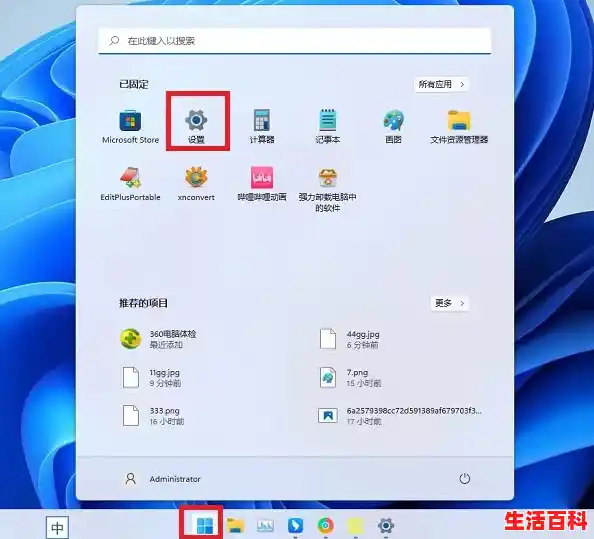
Task: Click the search field 在此键入以搜索
Action: (295, 41)
